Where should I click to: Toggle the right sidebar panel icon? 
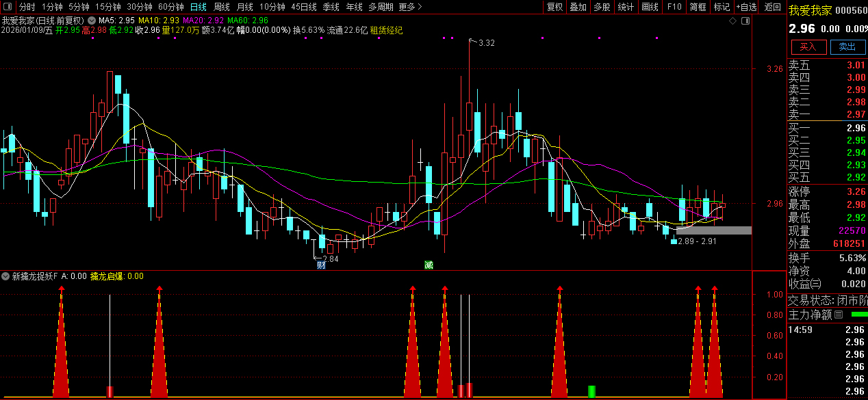click(x=745, y=21)
